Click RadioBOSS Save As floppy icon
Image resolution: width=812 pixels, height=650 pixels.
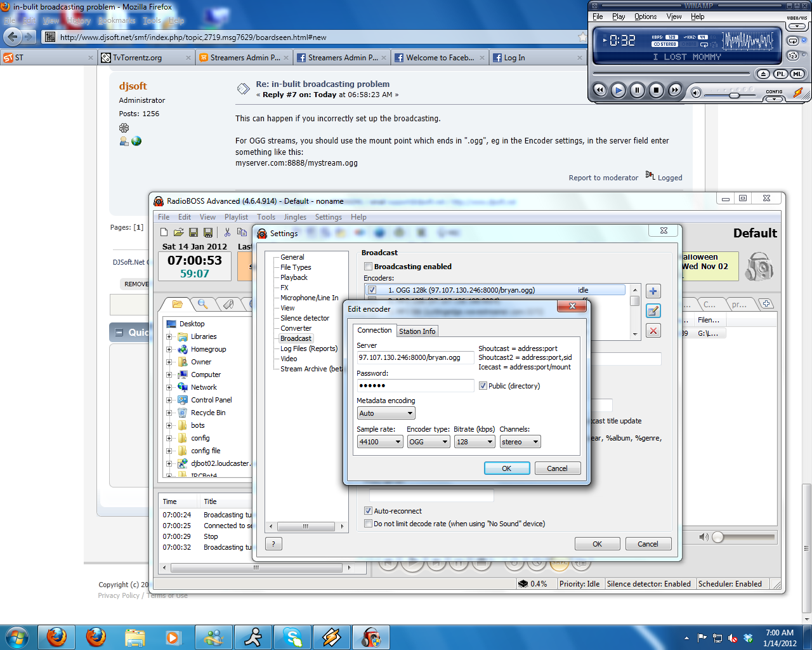click(208, 232)
